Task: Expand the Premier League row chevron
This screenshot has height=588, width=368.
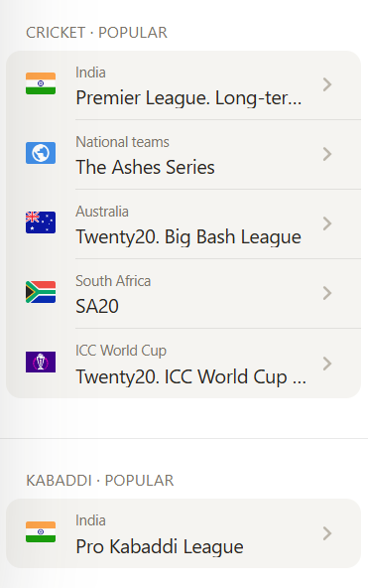Action: (327, 84)
